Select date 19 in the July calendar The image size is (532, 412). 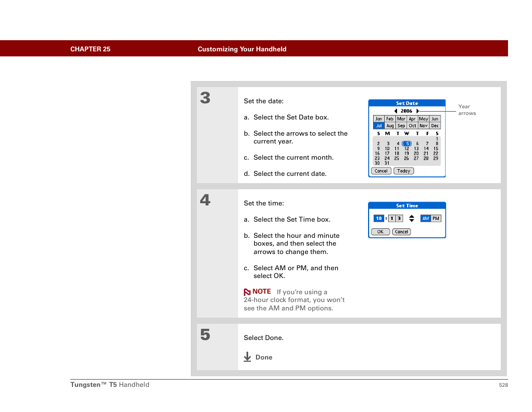click(x=407, y=154)
